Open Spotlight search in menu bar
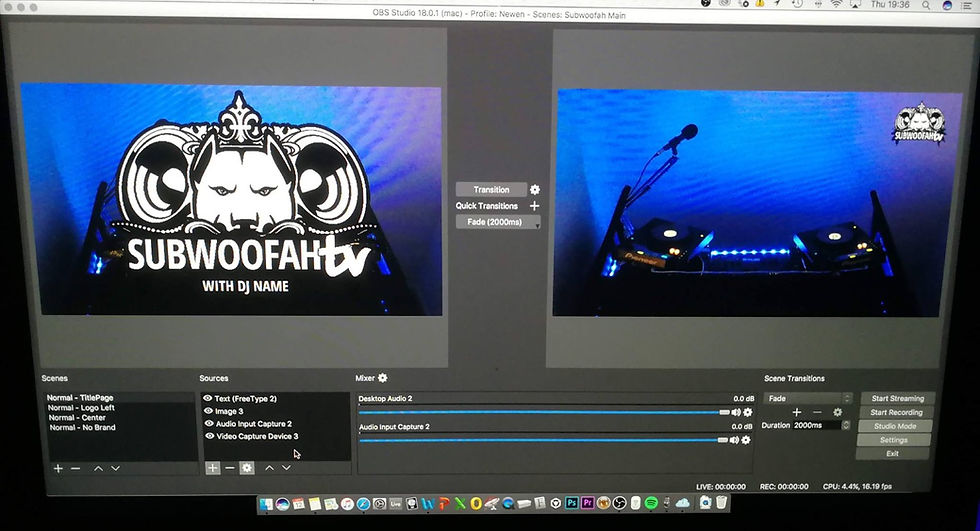This screenshot has width=980, height=531. point(925,4)
